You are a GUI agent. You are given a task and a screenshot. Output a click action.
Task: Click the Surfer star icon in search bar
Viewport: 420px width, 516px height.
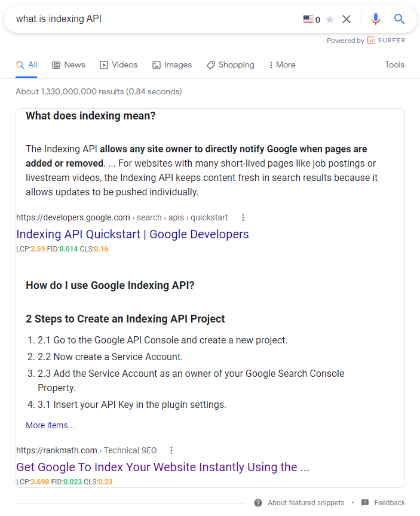click(330, 20)
